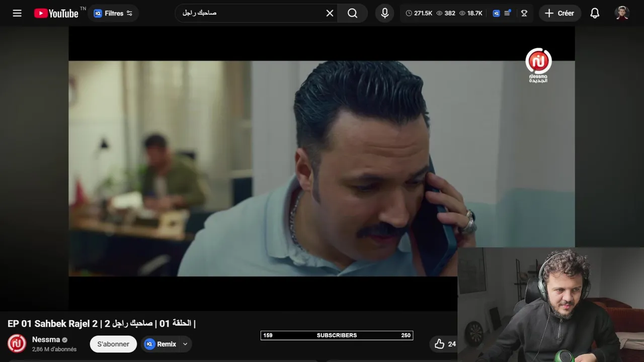Click the 2,86 M d'abonnés text
644x362 pixels.
[x=54, y=349]
